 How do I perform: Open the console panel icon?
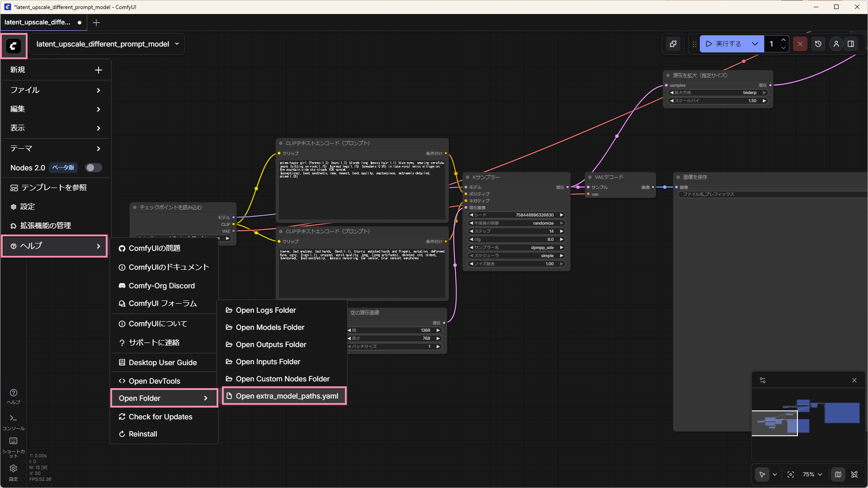[13, 418]
